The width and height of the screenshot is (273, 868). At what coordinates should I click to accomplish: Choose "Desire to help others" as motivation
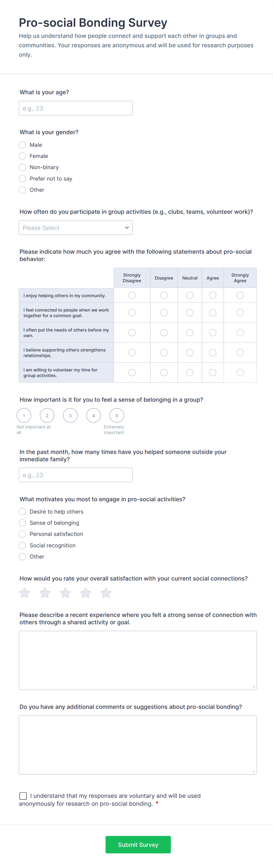tap(22, 512)
